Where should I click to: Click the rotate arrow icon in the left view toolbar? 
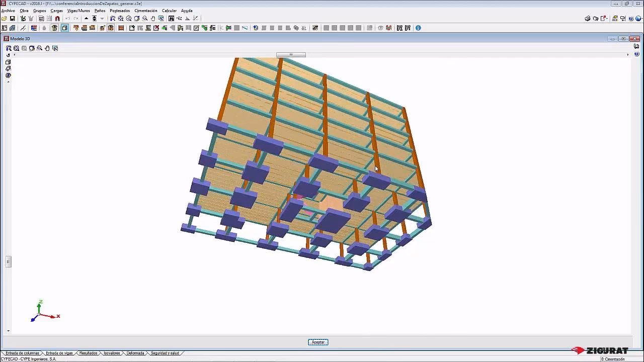coord(8,55)
